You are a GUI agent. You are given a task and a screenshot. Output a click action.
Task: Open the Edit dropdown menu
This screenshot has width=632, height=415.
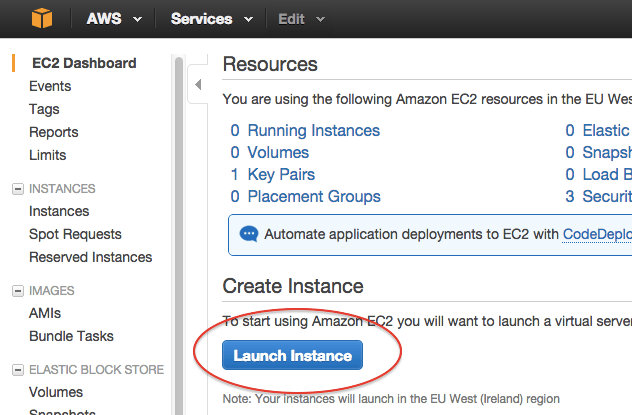[x=301, y=19]
